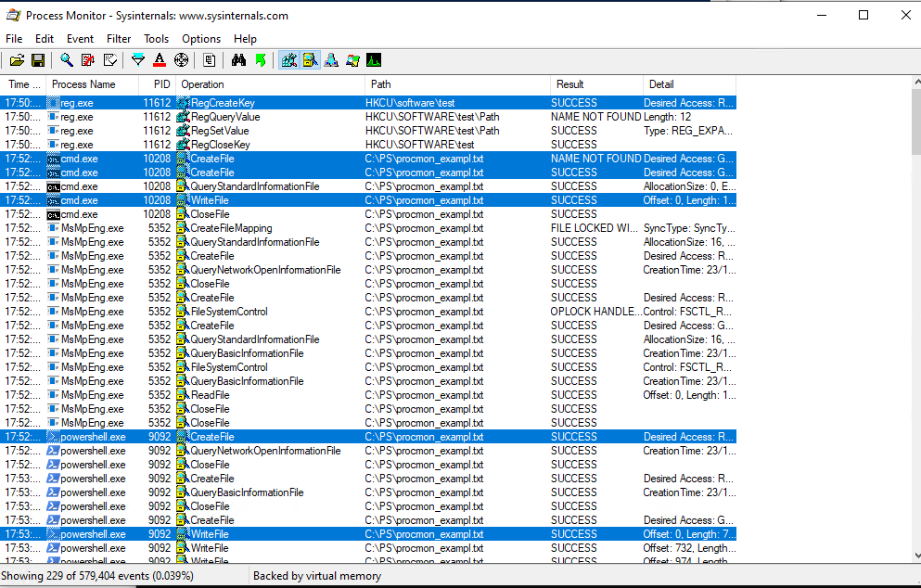This screenshot has height=588, width=921.
Task: Click the "Offset: 732, Length..." detail cell
Action: 688,548
